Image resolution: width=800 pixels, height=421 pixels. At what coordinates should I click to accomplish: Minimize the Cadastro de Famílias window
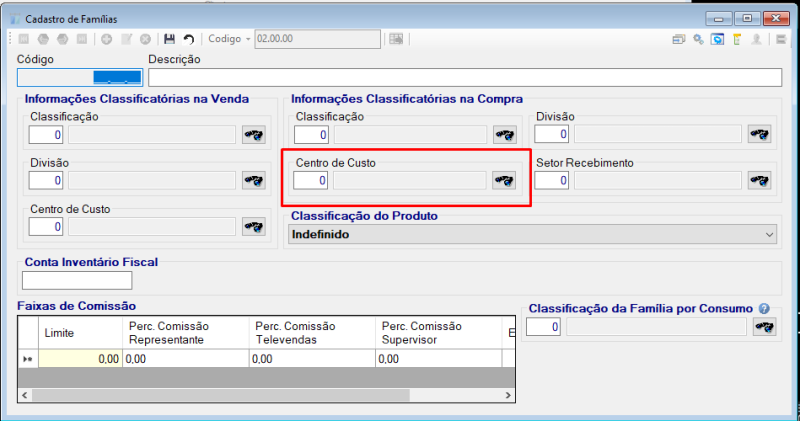[x=718, y=19]
